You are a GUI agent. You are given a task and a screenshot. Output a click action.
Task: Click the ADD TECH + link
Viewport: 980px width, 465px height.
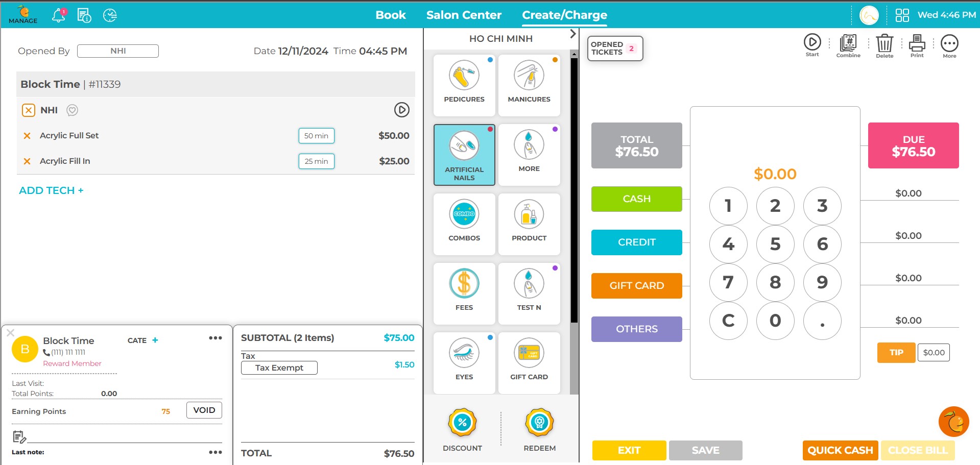tap(51, 190)
